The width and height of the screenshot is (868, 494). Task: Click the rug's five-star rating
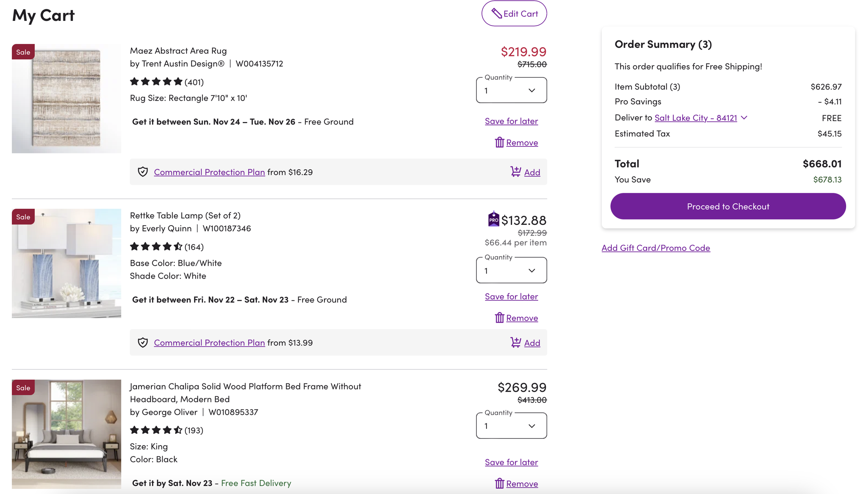tap(156, 82)
